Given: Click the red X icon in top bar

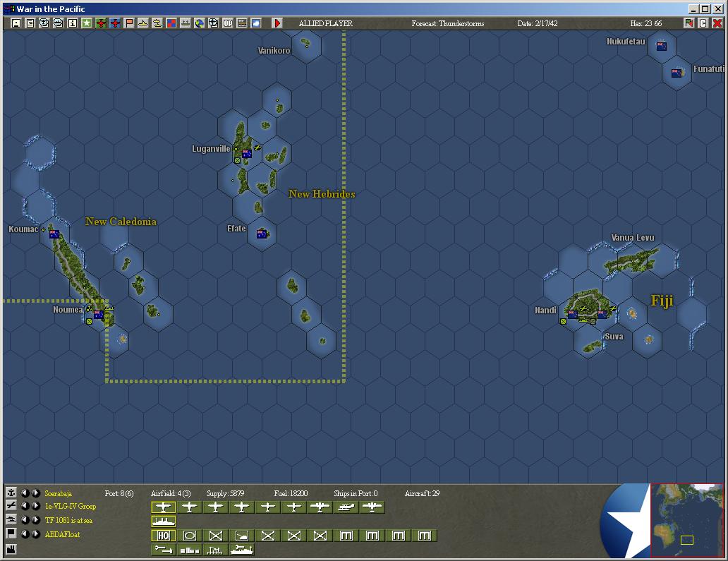Looking at the screenshot, I should coord(718,23).
